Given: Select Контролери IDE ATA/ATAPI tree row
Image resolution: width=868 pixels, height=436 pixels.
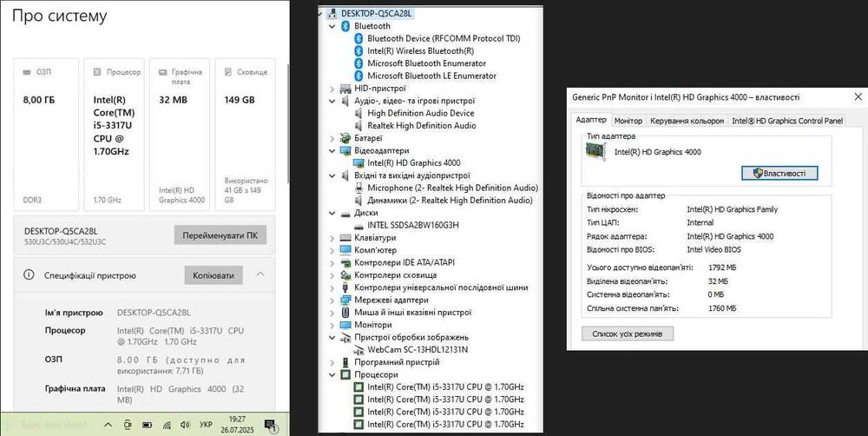Looking at the screenshot, I should 404,262.
